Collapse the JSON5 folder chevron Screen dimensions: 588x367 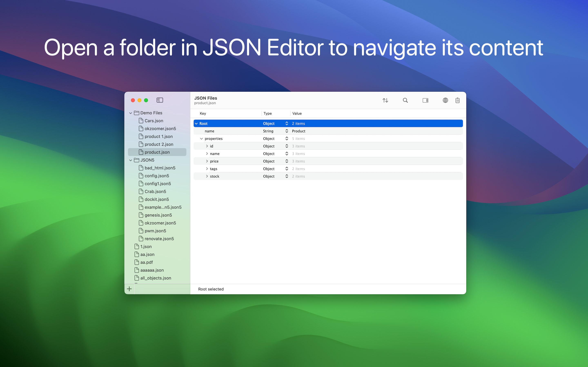pyautogui.click(x=130, y=160)
